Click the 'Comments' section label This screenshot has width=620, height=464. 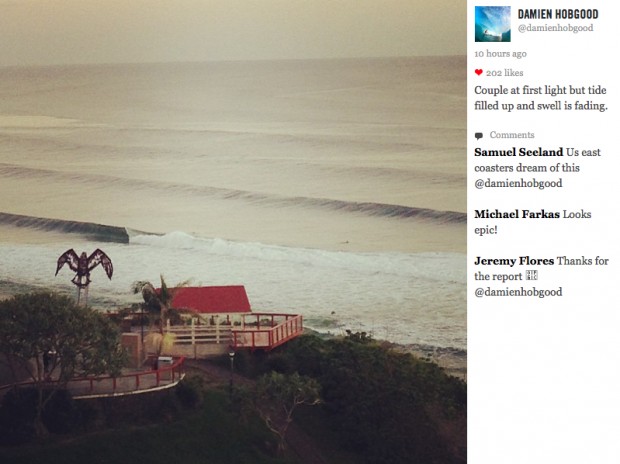(512, 135)
